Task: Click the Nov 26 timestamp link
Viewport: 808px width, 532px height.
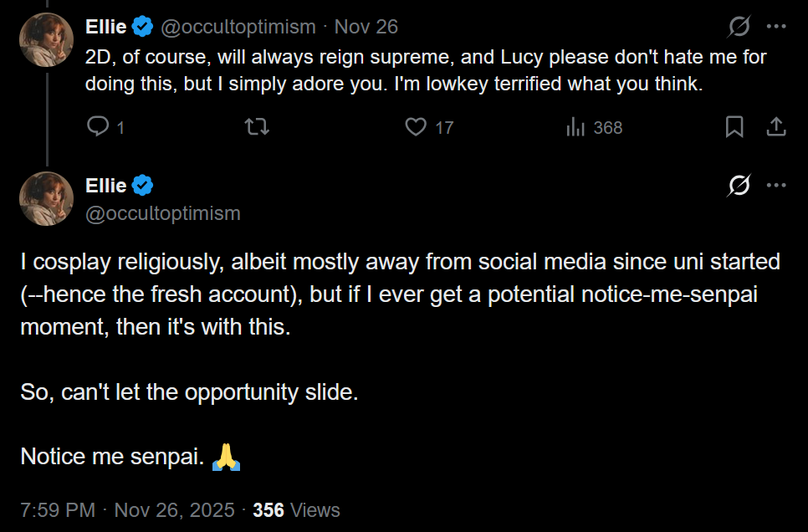Action: pos(366,28)
